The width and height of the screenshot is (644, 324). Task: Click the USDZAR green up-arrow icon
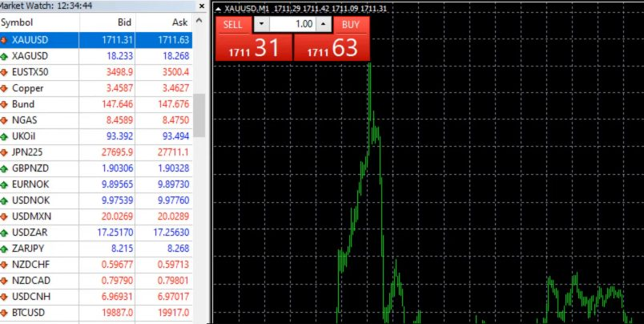click(5, 231)
